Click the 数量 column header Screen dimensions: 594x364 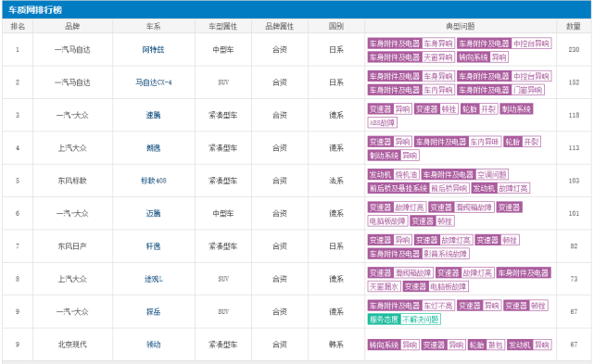[x=574, y=26]
